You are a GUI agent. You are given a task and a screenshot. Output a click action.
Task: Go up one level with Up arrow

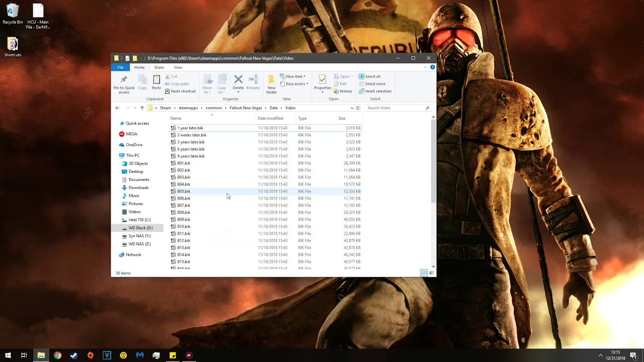click(x=142, y=108)
